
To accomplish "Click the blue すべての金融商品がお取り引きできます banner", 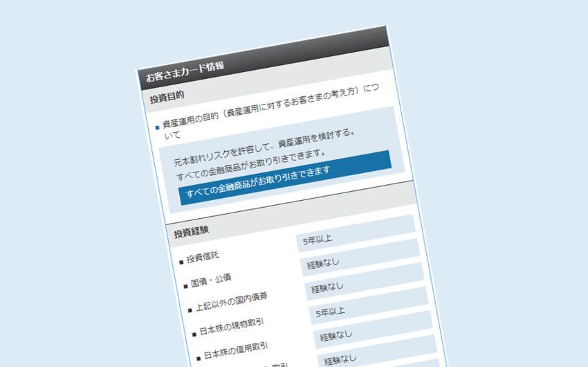I will click(x=286, y=177).
